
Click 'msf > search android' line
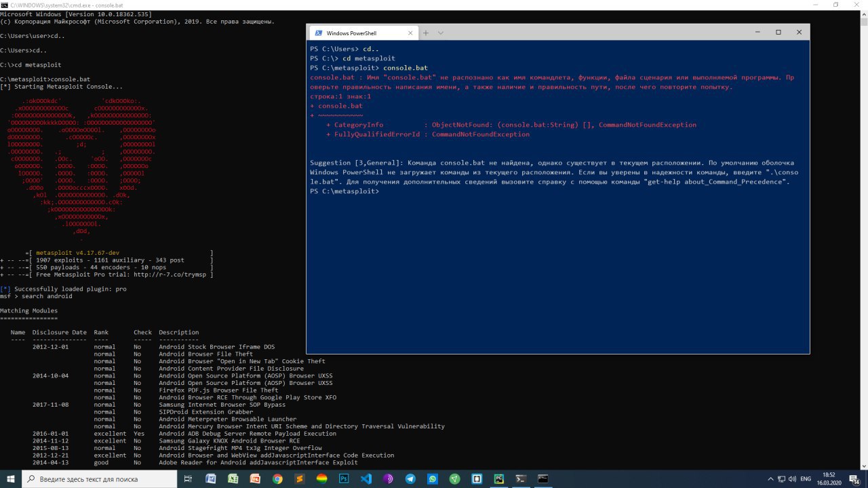36,296
